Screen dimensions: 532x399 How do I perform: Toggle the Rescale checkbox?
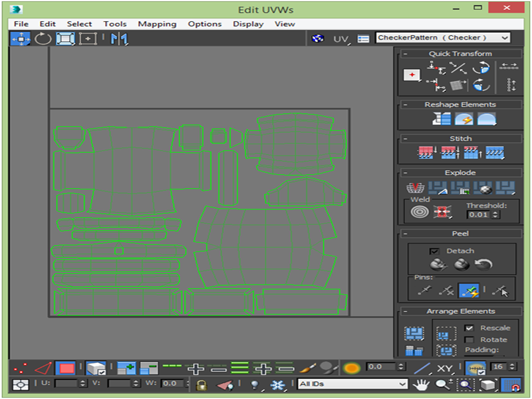tap(469, 328)
